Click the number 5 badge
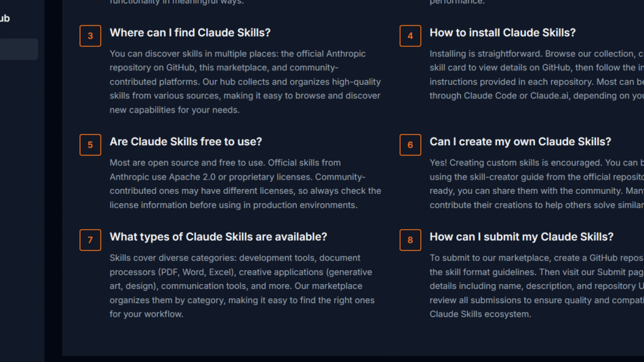This screenshot has height=362, width=644. (x=90, y=144)
